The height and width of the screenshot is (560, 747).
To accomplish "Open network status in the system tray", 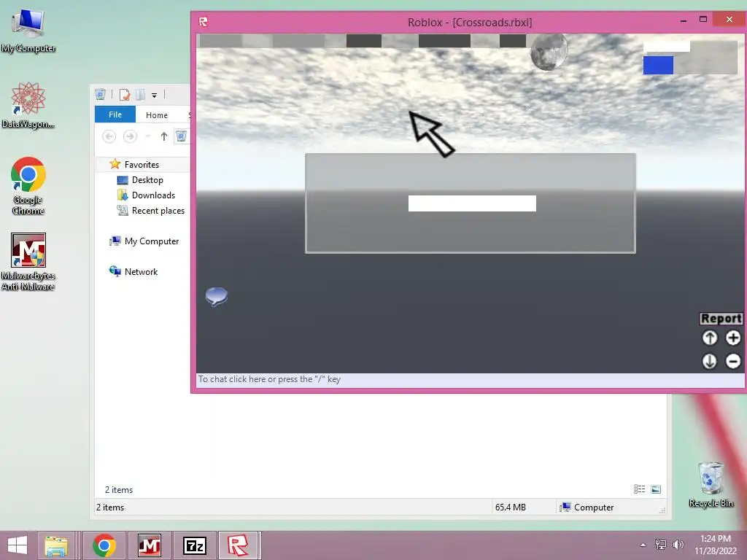I will click(x=661, y=544).
